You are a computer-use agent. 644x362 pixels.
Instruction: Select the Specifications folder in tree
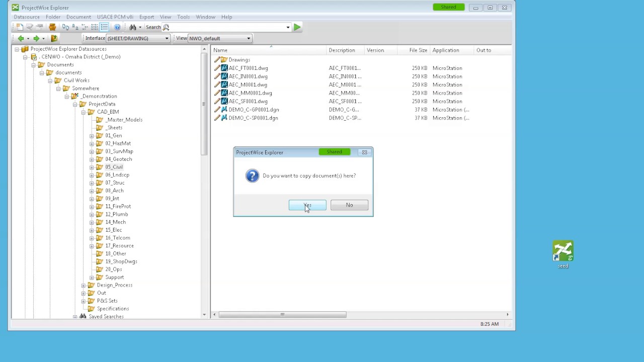113,309
